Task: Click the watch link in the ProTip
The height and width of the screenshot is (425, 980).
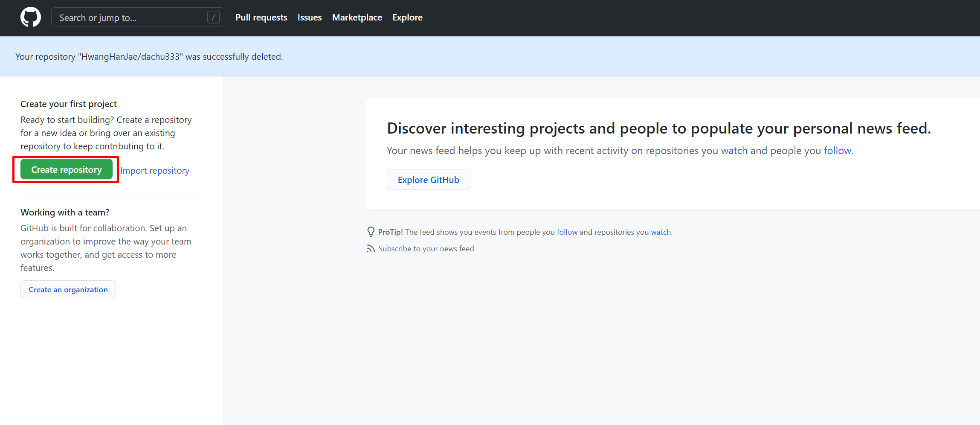Action: click(x=661, y=232)
